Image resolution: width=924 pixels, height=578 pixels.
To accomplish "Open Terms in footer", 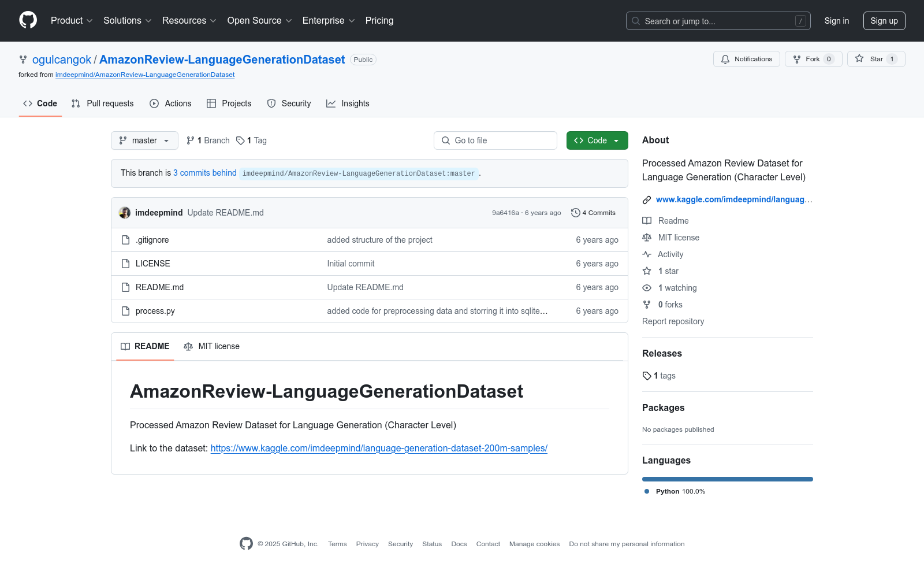I will (337, 544).
